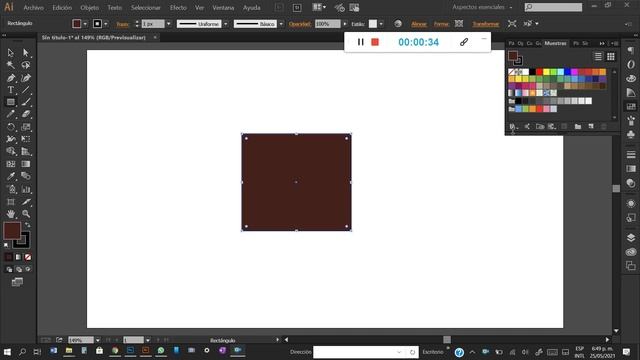Stop the screen recording
Screen dimensions: 640x360
point(375,42)
